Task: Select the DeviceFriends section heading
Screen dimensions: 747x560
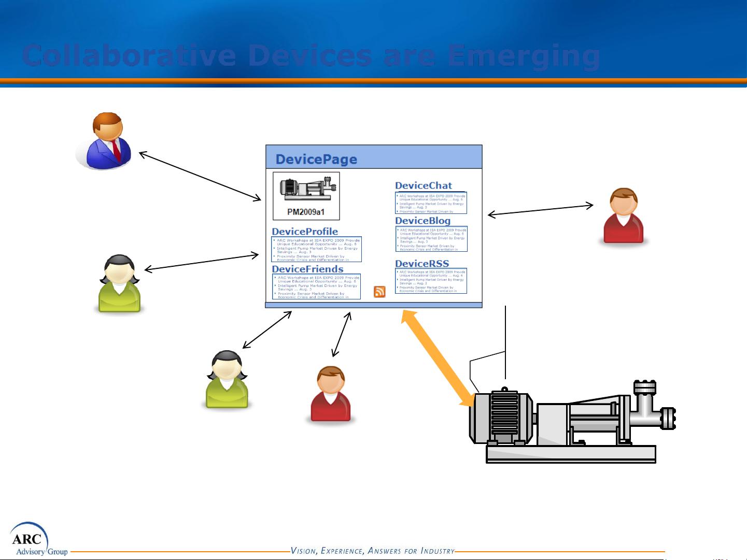Action: coord(307,269)
